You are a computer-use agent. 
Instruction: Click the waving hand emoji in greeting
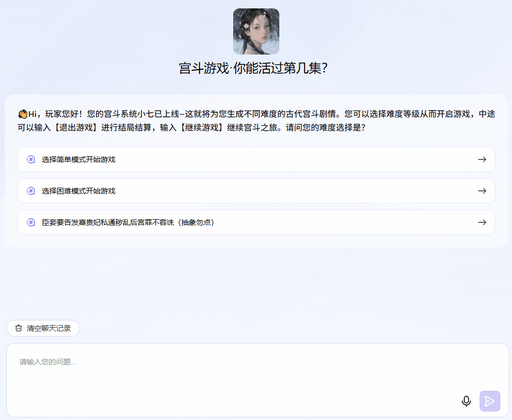pyautogui.click(x=23, y=114)
